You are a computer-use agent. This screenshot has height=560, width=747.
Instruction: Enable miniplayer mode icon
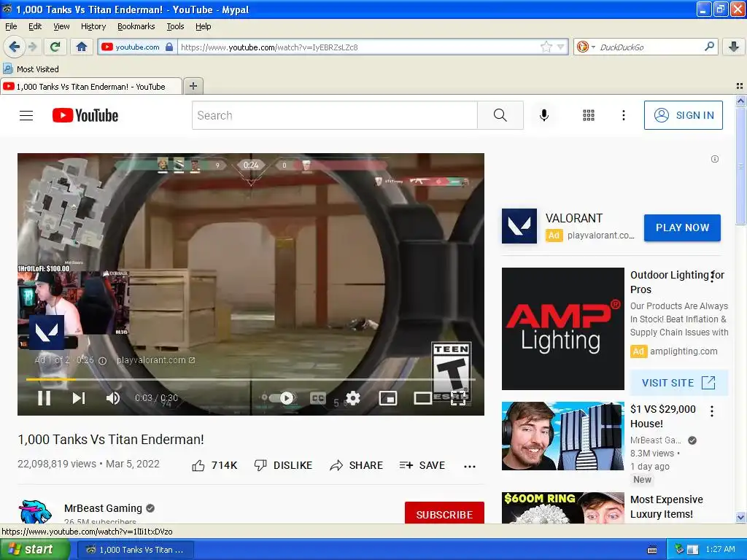pos(388,397)
